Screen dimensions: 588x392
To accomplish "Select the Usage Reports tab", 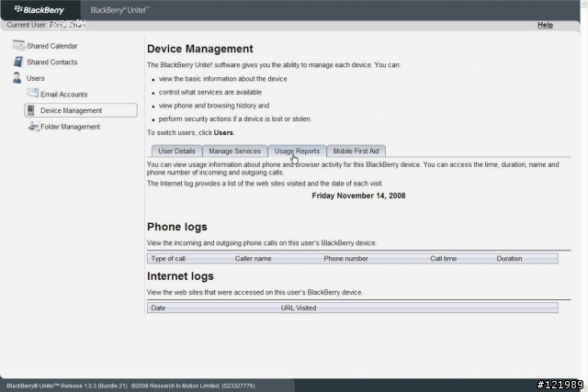I will (297, 151).
